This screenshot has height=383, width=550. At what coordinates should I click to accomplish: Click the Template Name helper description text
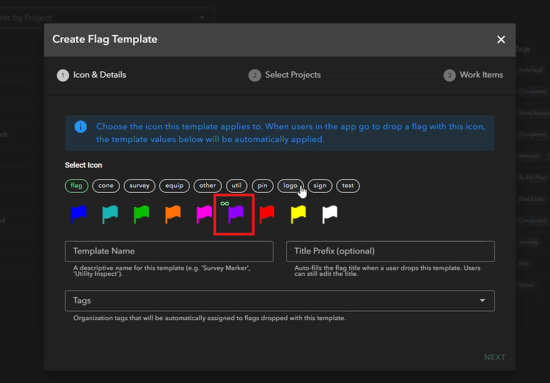pos(162,271)
